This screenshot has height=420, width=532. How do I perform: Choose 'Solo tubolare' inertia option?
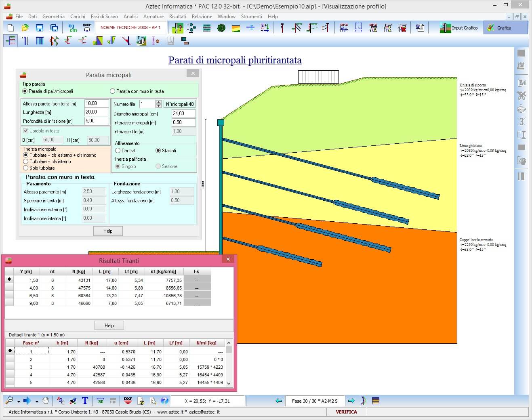[x=26, y=168]
